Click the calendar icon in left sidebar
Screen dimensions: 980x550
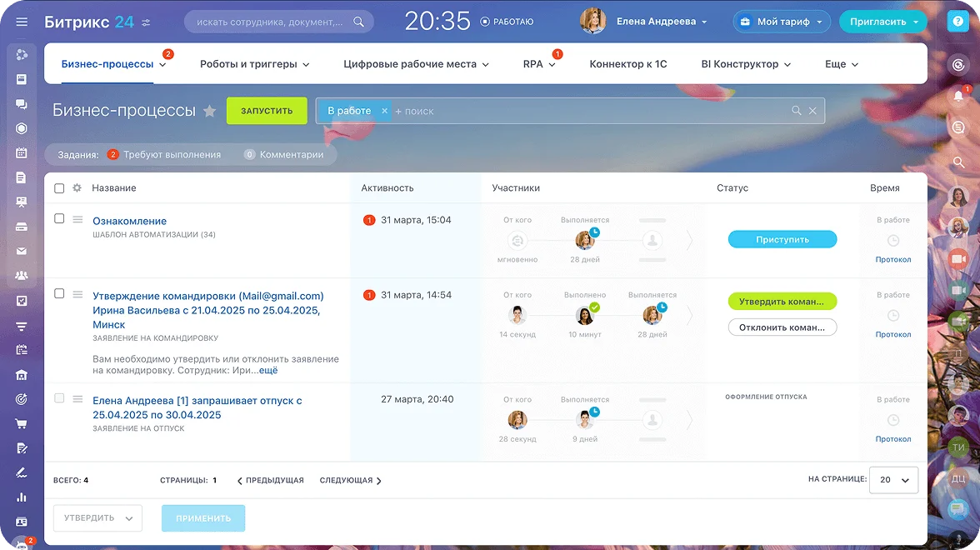tap(22, 153)
